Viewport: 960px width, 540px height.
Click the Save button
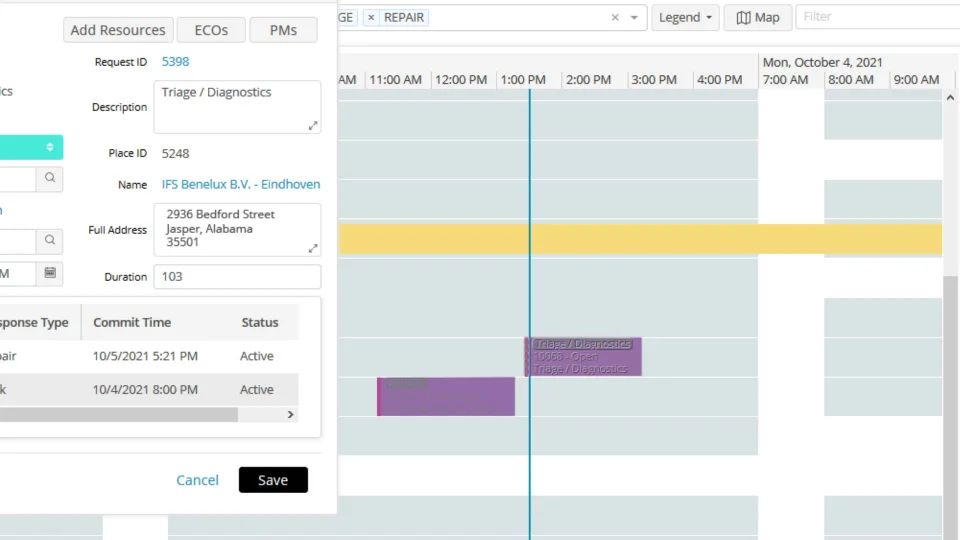point(273,480)
